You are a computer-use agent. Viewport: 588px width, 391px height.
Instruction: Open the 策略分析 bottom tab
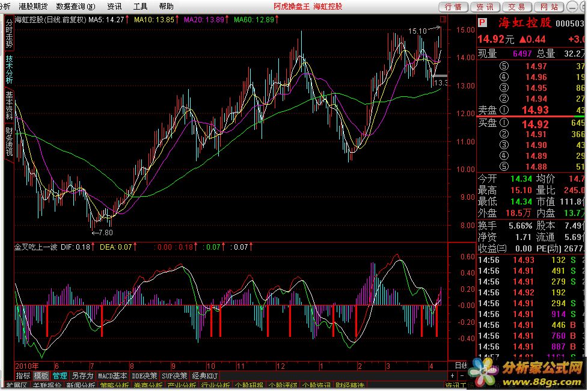pyautogui.click(x=115, y=386)
